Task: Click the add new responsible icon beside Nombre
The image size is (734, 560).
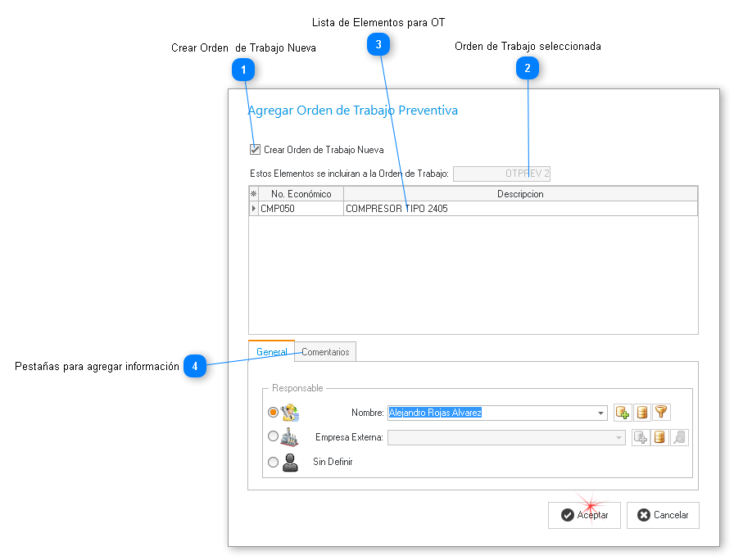Action: point(623,413)
